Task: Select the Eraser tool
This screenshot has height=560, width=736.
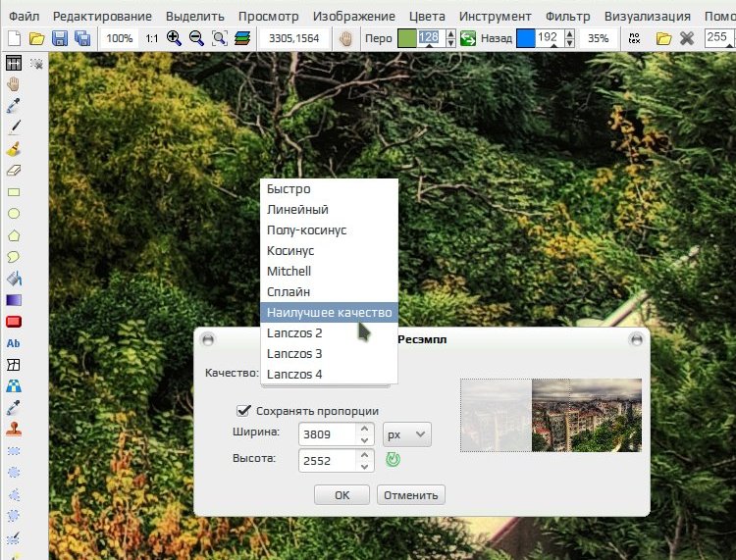Action: coord(14,171)
